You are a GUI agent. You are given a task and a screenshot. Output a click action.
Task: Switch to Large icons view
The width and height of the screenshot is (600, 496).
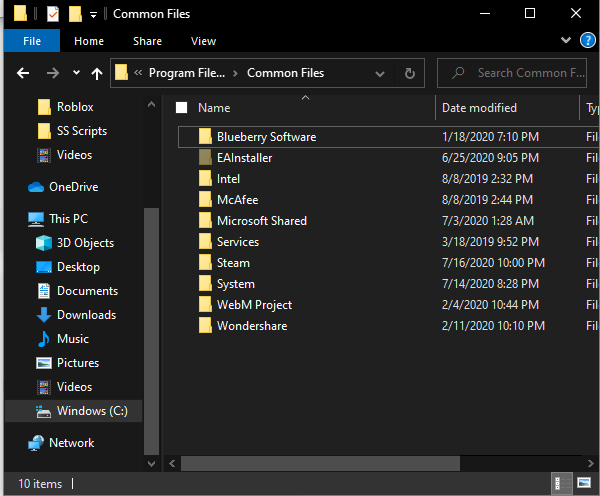(x=584, y=483)
